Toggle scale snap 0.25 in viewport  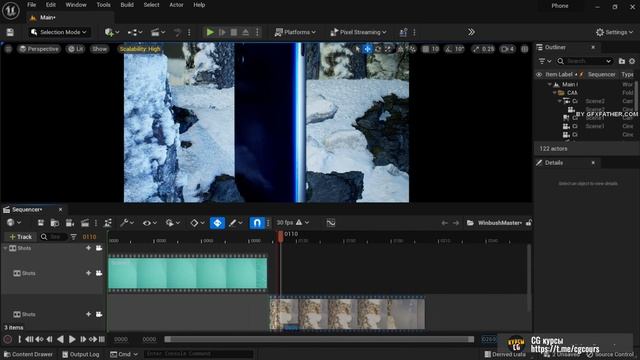(483, 49)
